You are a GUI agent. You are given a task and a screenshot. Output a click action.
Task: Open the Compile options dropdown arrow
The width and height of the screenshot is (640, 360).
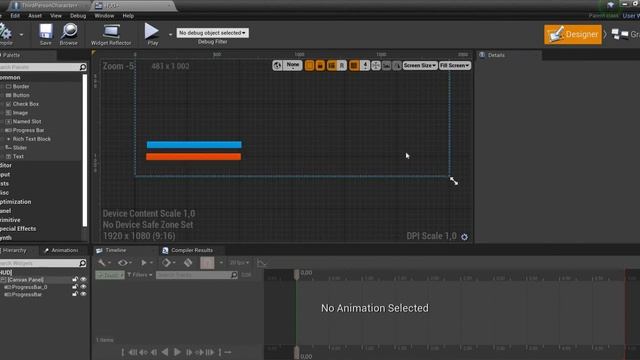click(x=21, y=35)
